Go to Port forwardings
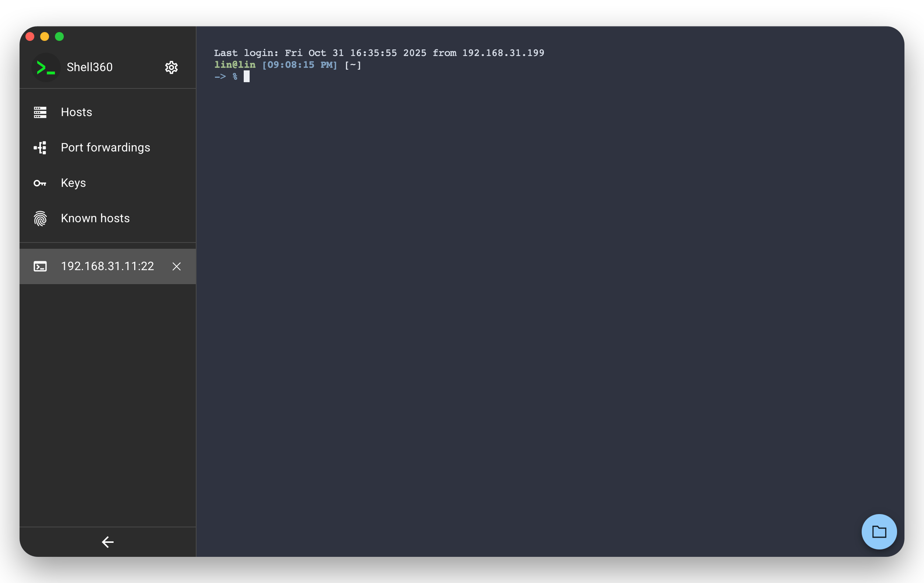Viewport: 924px width, 583px height. point(105,148)
